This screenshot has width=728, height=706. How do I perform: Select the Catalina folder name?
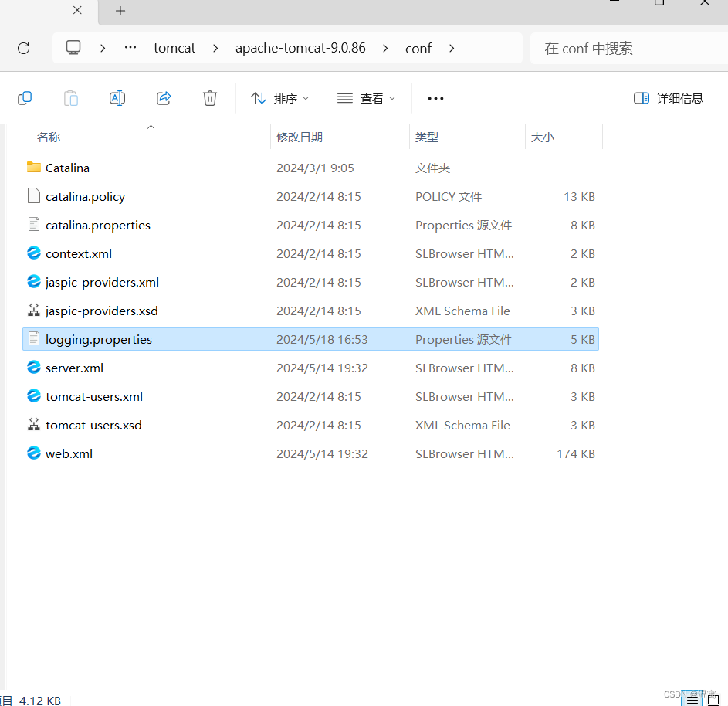[x=67, y=168]
